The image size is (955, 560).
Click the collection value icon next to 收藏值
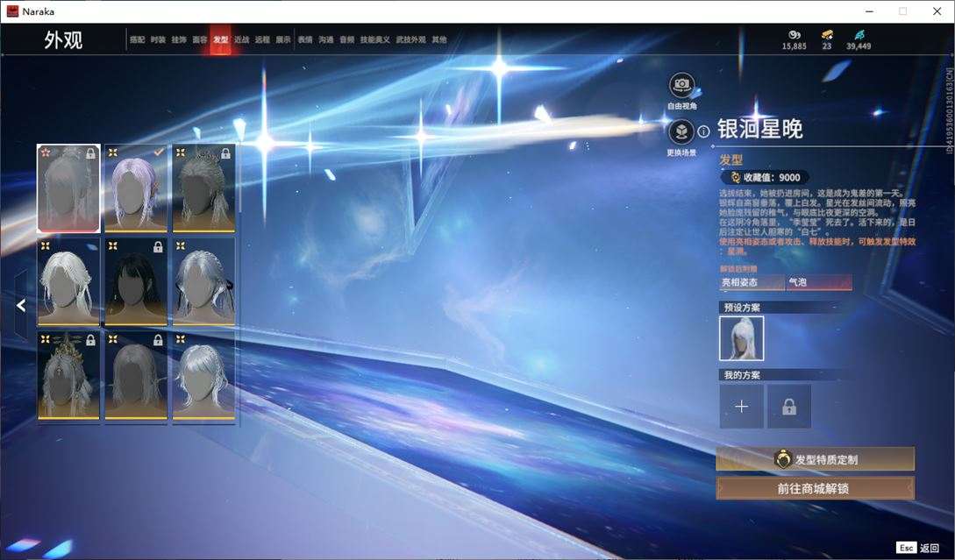(x=735, y=177)
